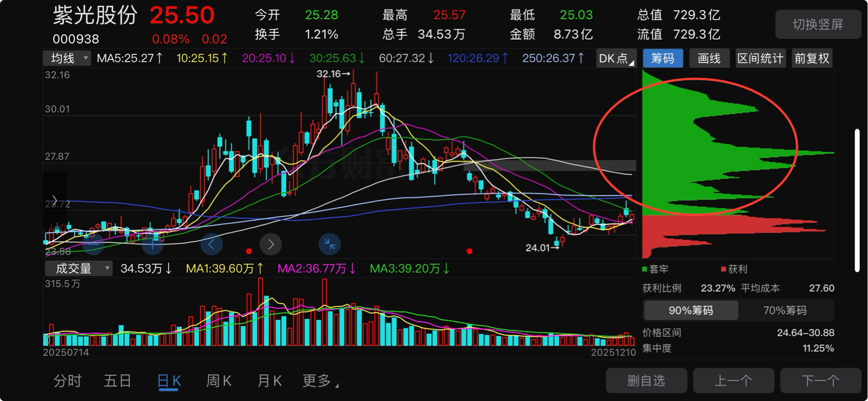
Task: Tap the current price 25.50
Action: coord(182,15)
